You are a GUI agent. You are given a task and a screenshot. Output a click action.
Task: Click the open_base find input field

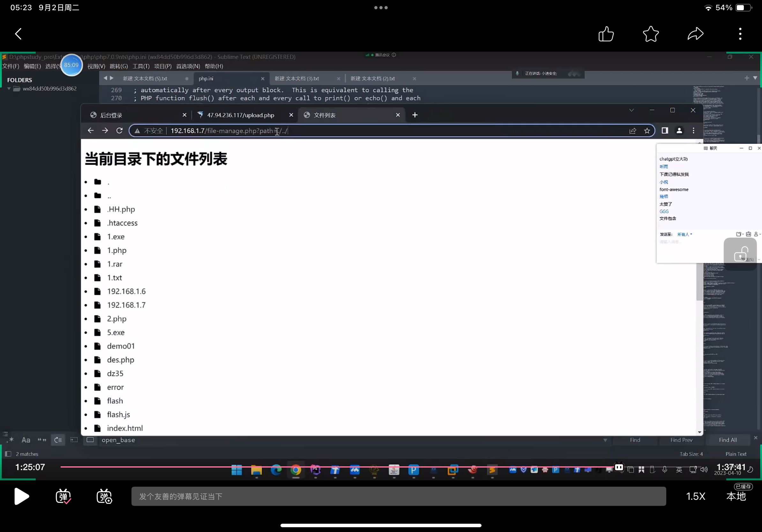coord(352,440)
